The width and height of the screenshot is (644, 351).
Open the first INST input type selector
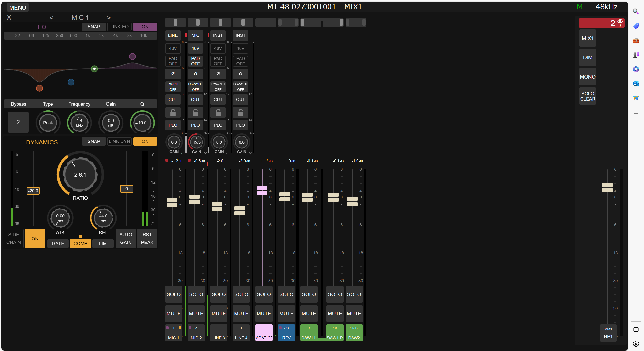(x=218, y=35)
